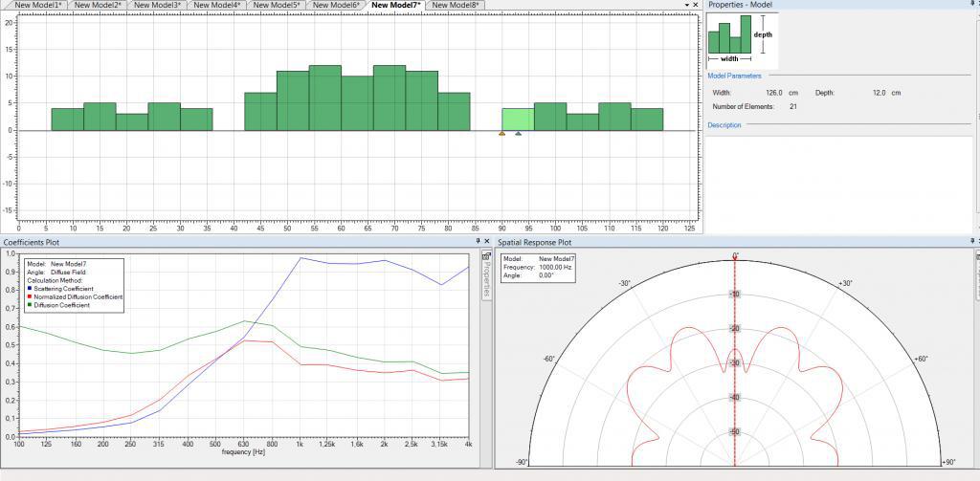The height and width of the screenshot is (481, 980).
Task: Click the Normalized Diffusion Coefficient legend label
Action: [x=78, y=297]
